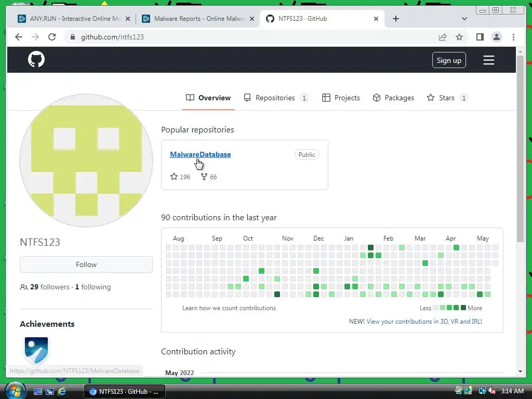This screenshot has width=532, height=399.
Task: Click the darkest legend swatch near More
Action: [x=463, y=308]
